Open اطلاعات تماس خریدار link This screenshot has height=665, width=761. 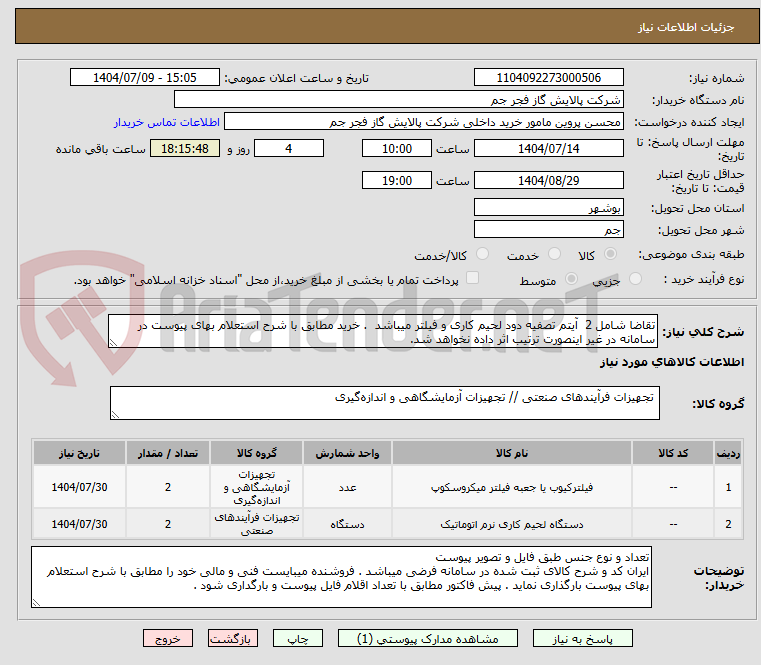[x=167, y=122]
